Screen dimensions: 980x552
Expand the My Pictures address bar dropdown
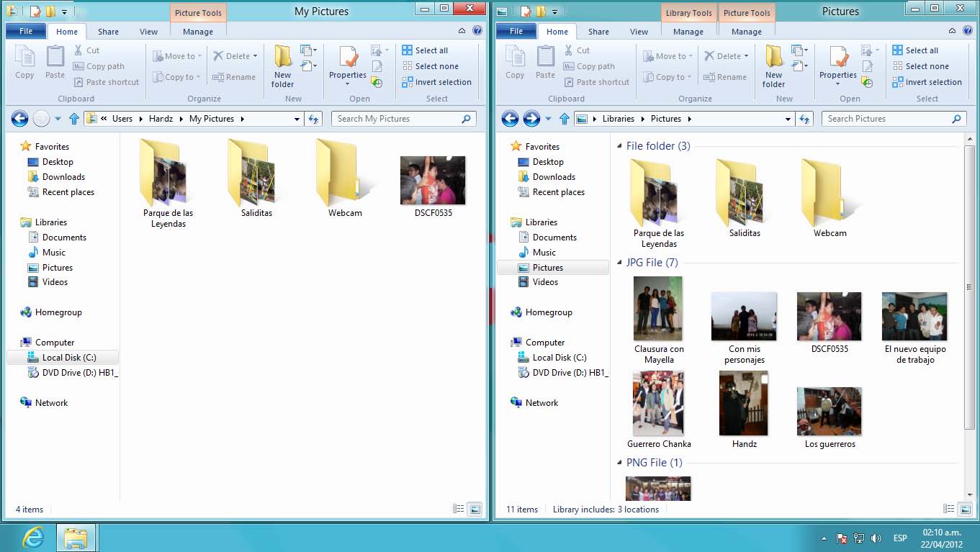coord(297,119)
